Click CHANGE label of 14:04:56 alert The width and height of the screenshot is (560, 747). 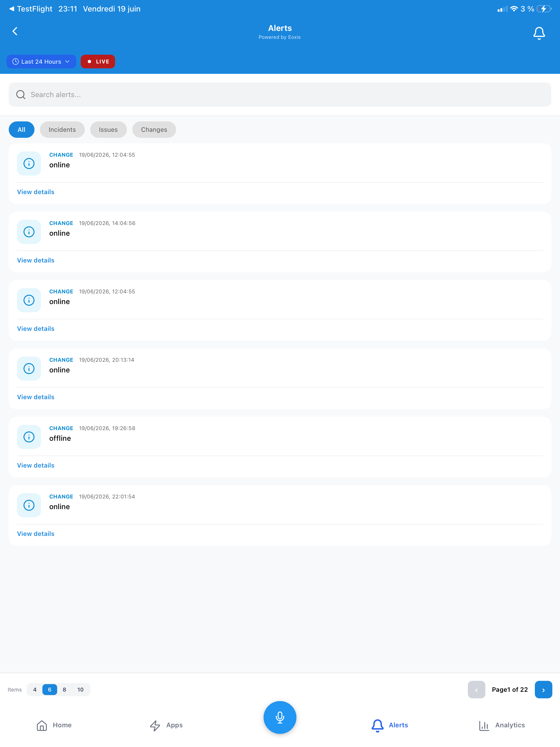coord(61,223)
